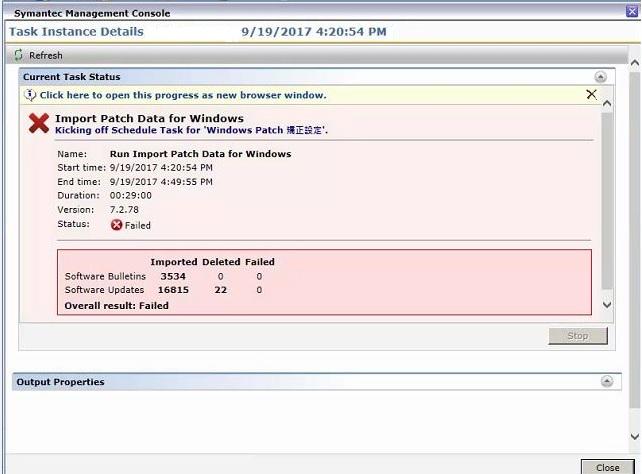
Task: Click 'Software Bulletins' row label
Action: (105, 276)
